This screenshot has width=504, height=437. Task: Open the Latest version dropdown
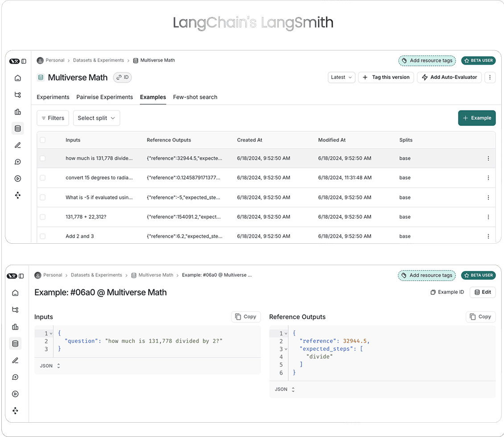341,77
